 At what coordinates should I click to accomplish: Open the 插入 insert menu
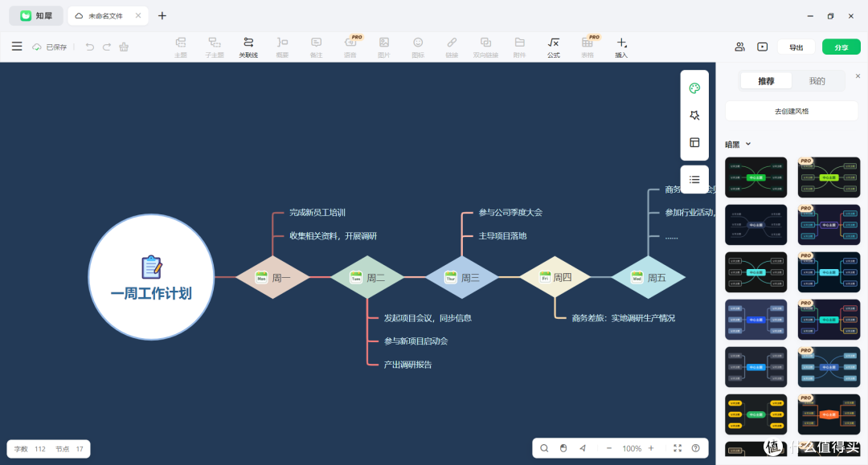tap(621, 47)
